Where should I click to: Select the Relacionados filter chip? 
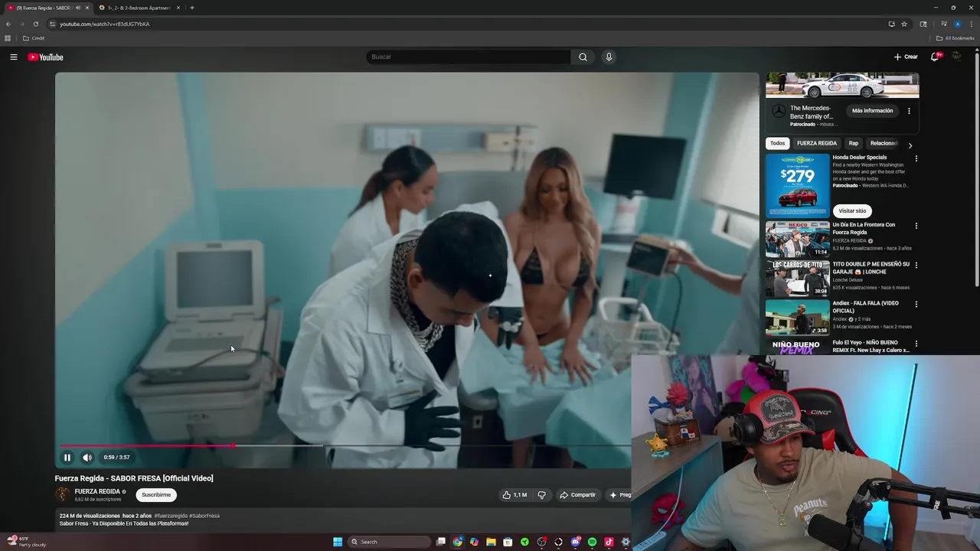tap(884, 143)
